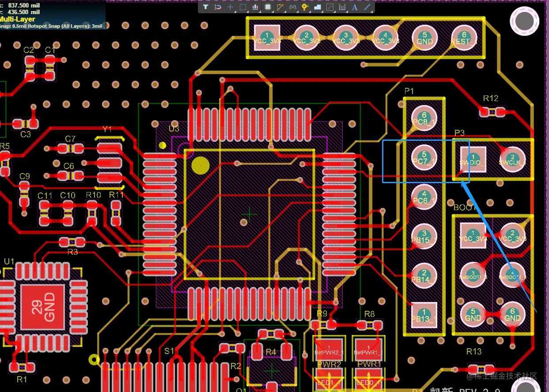Select U1 center pad 29 GND

coord(43,308)
